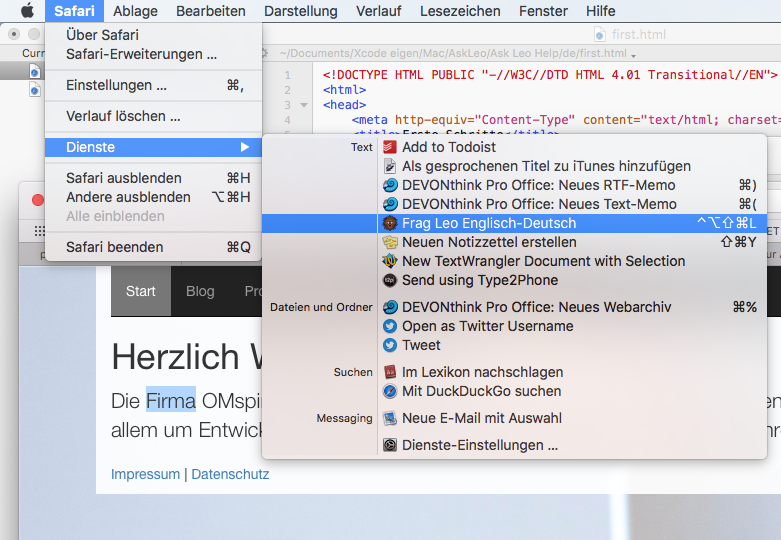
Task: Click the dictionary icon for Im Lexikon nachschlagen
Action: pyautogui.click(x=390, y=372)
